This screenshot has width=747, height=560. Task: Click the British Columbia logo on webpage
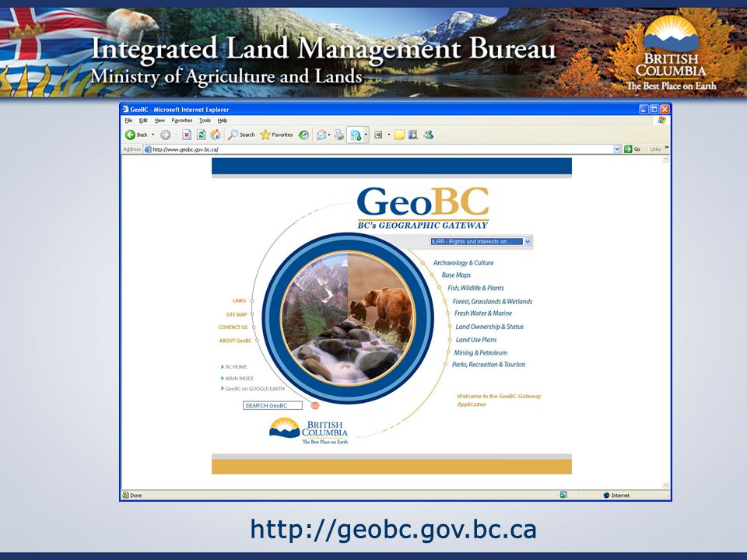coord(308,431)
